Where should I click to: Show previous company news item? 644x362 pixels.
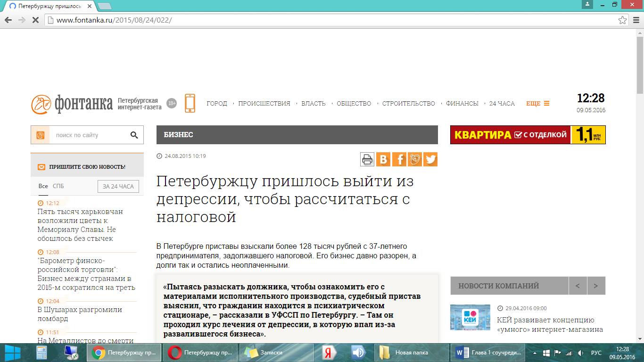tap(578, 286)
